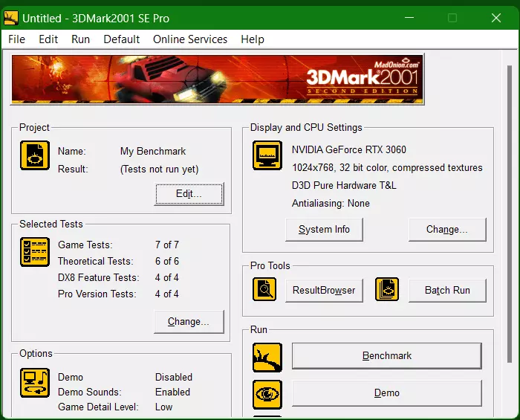This screenshot has width=520, height=420.
Task: Close the 3DMark2001 SE Pro window
Action: tap(496, 18)
